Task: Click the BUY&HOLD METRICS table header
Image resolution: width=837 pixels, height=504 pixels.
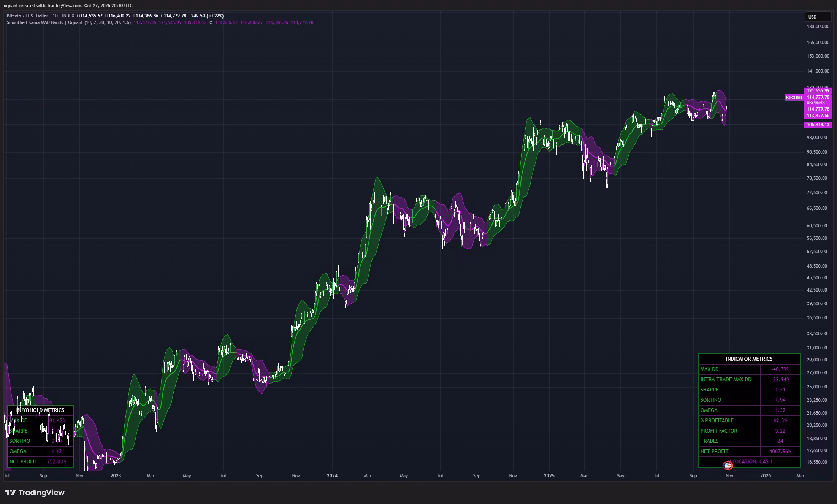Action: click(x=40, y=410)
